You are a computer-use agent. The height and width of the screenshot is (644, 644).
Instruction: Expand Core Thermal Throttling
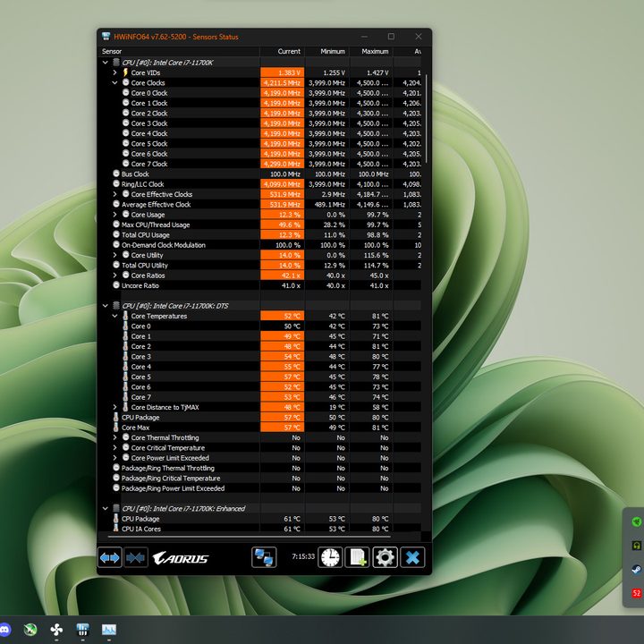[x=115, y=437]
